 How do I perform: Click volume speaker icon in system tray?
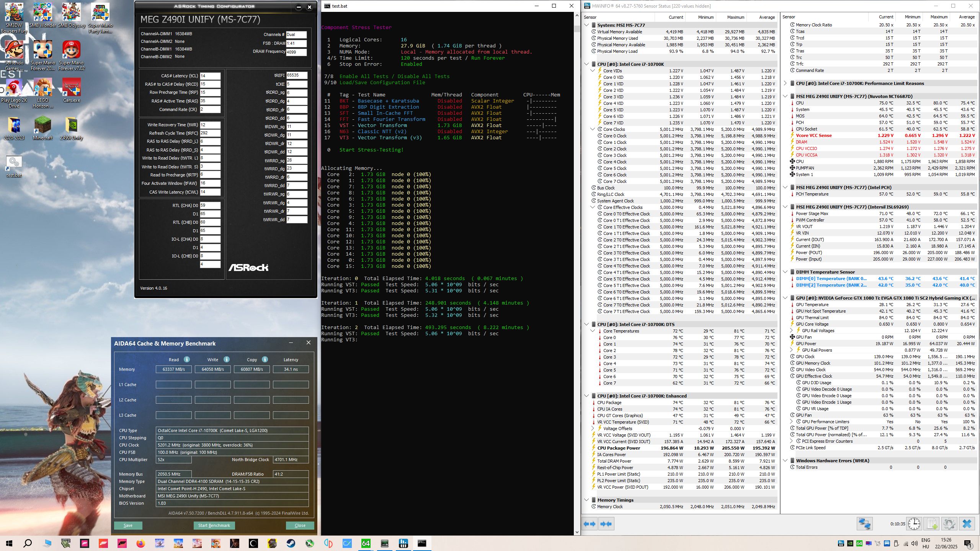pyautogui.click(x=915, y=543)
